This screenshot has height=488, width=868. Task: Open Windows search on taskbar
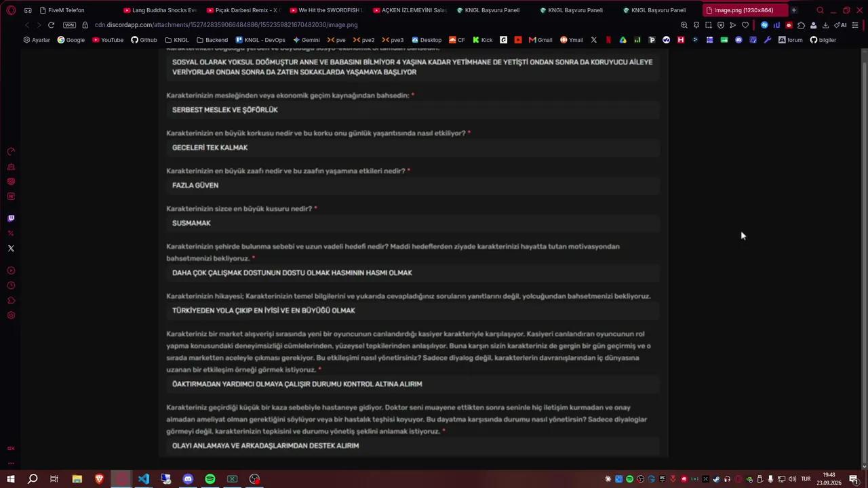(33, 479)
